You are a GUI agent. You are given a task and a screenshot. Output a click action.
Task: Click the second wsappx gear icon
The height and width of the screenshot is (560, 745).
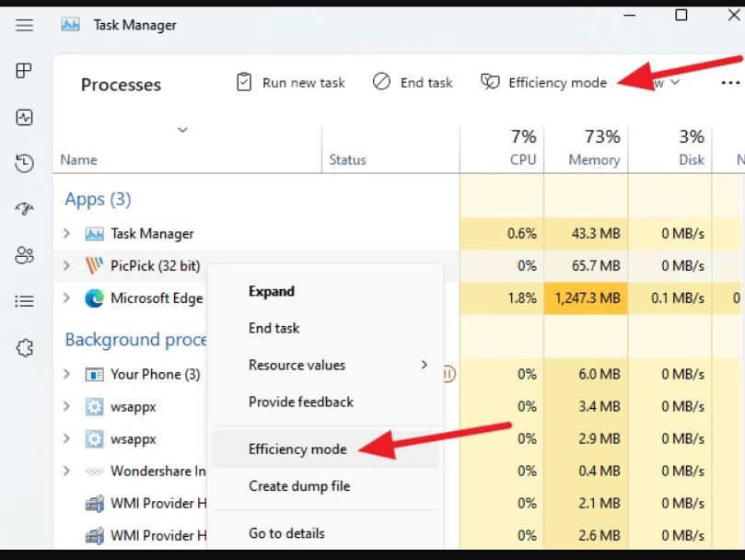click(94, 438)
